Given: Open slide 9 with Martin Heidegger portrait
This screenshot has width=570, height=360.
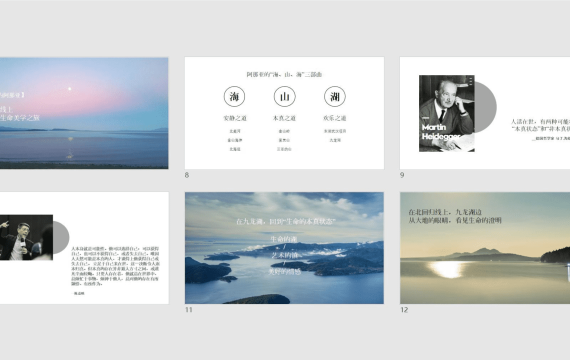Looking at the screenshot, I should click(x=485, y=113).
